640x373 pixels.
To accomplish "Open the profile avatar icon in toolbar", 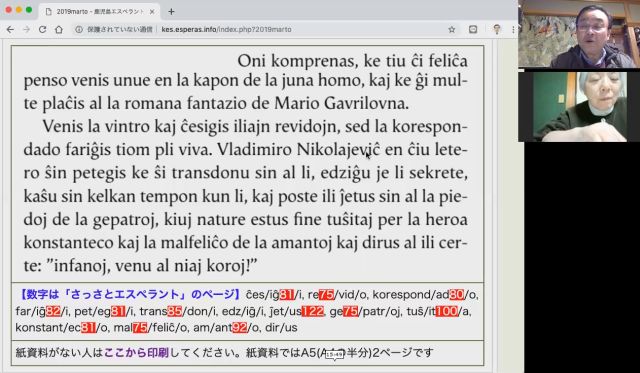I will (497, 29).
